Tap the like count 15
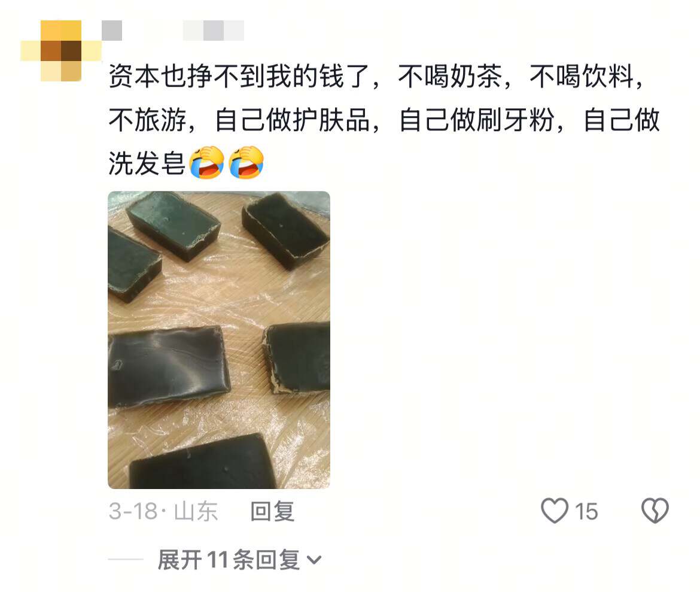Viewport: 700px width, 592px height. click(586, 512)
